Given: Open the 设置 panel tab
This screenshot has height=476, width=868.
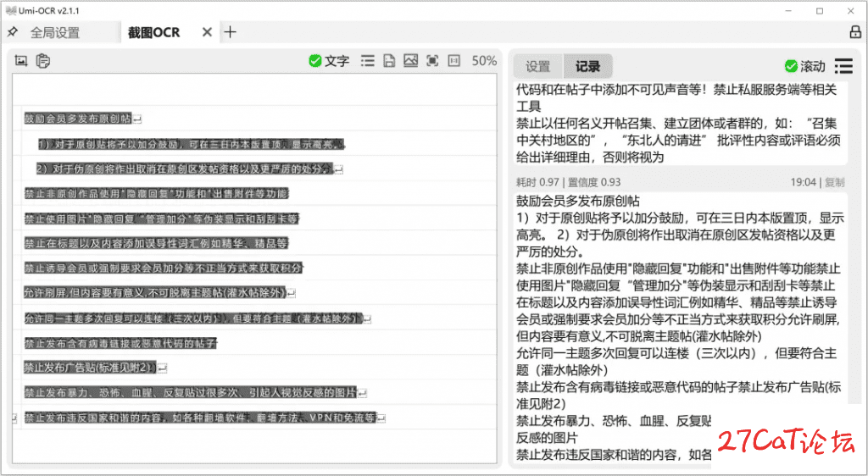Looking at the screenshot, I should point(538,66).
